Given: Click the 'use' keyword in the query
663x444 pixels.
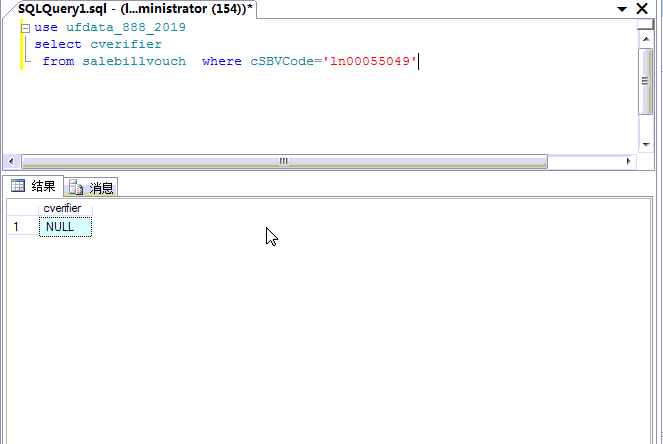Looking at the screenshot, I should click(x=46, y=27).
